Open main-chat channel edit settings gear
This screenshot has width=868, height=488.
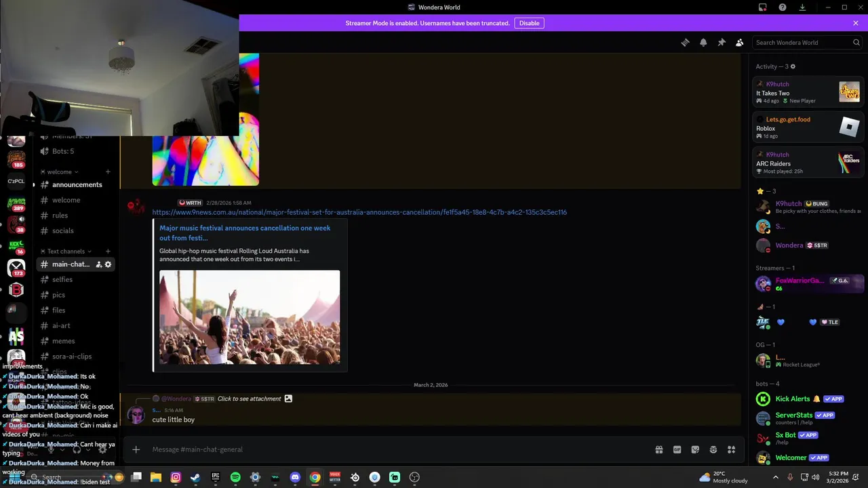click(108, 264)
